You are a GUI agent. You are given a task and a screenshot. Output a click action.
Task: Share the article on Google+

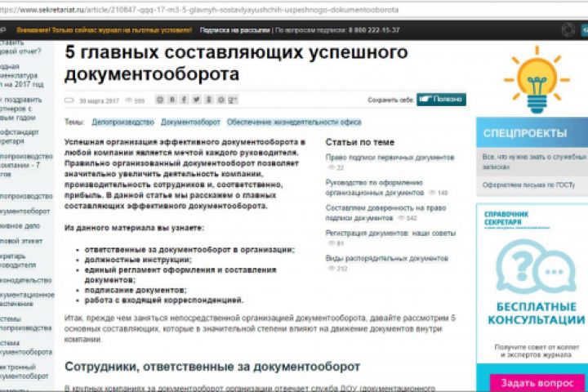pos(233,100)
